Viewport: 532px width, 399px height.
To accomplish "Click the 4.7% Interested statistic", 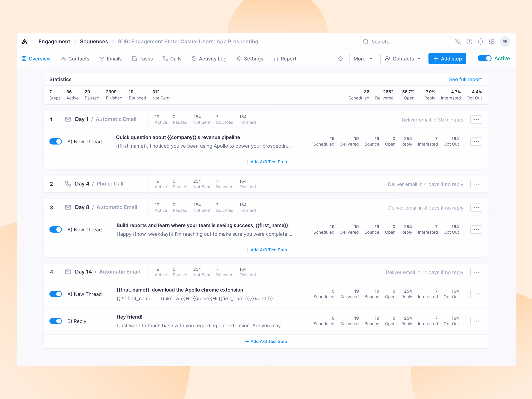I will [x=451, y=95].
